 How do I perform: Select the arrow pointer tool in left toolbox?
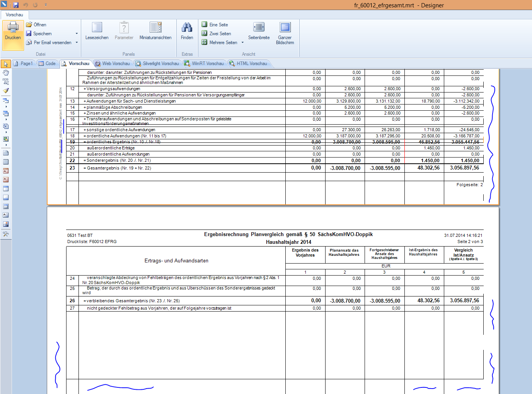pos(6,64)
